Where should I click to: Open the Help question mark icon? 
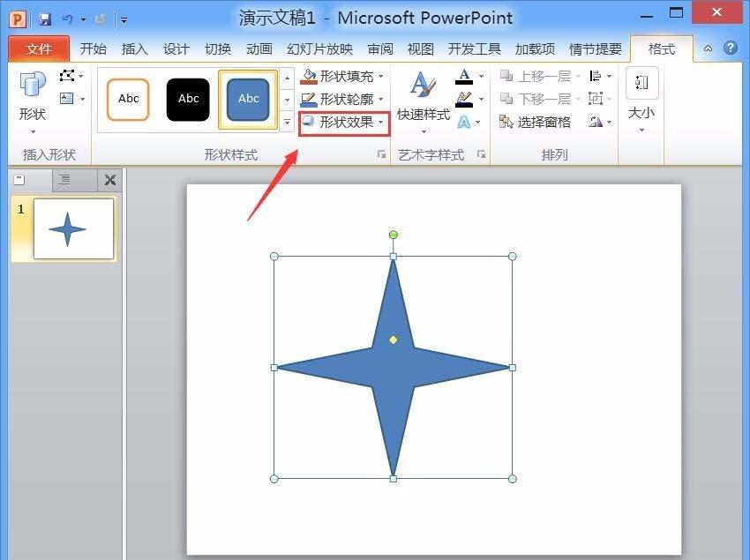tap(731, 49)
